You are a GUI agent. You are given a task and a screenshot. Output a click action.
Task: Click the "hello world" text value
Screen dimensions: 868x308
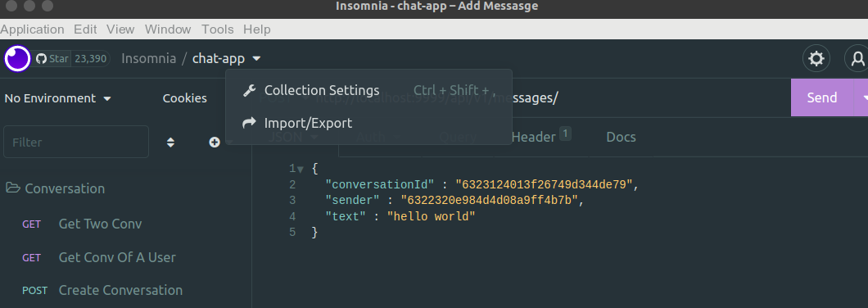click(432, 216)
